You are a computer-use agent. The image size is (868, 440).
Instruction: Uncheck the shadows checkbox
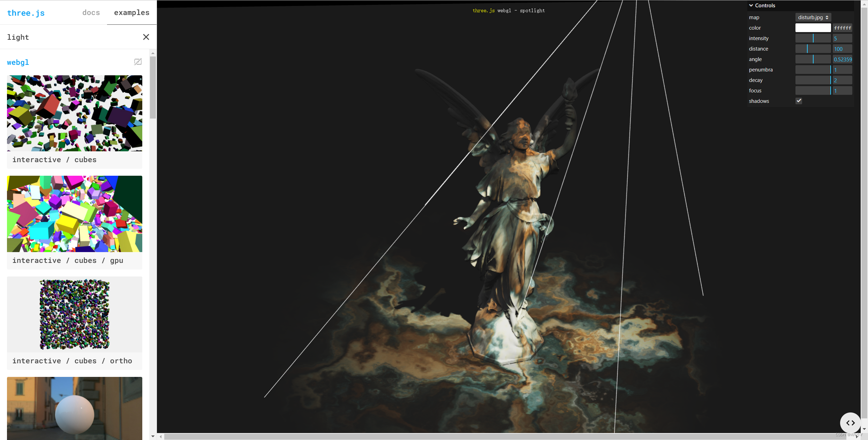[799, 101]
